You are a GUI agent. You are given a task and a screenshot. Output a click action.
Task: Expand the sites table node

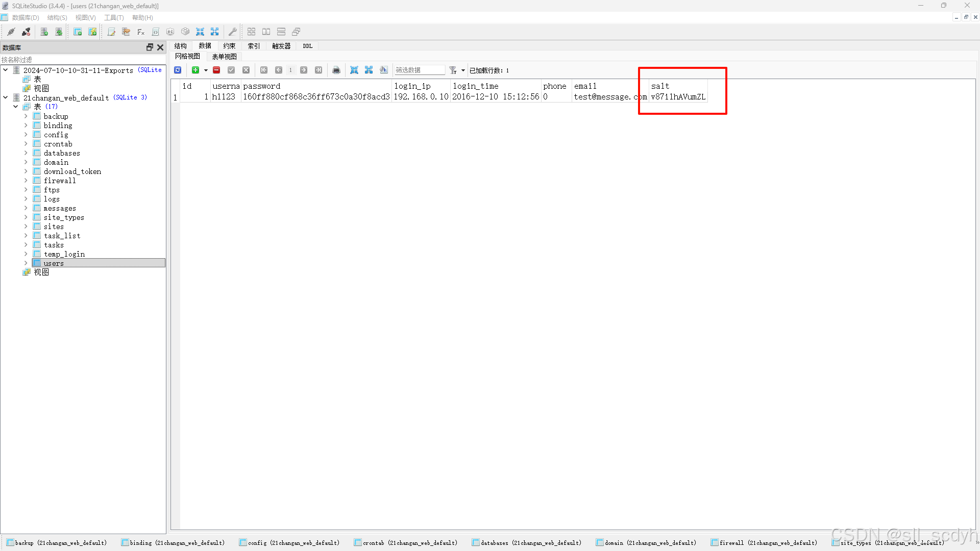coord(26,227)
